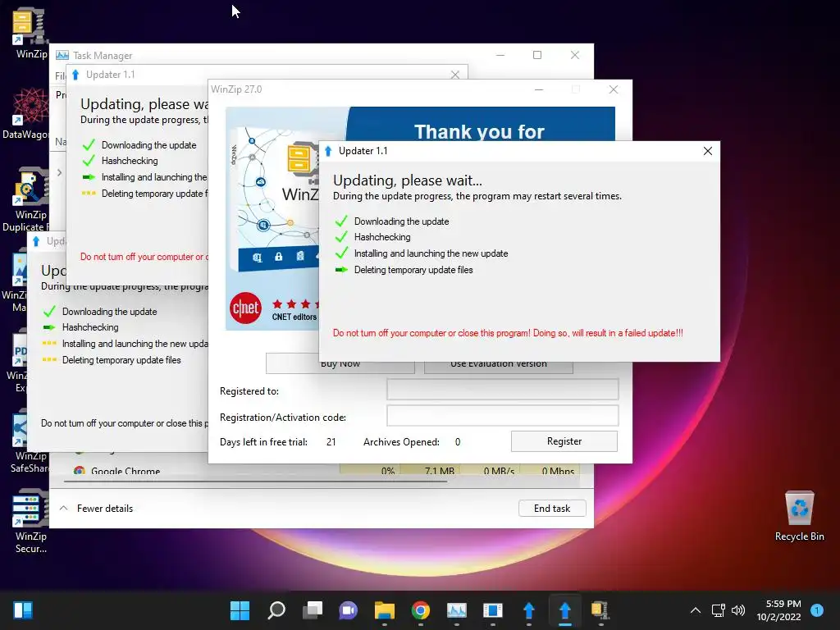Open the network status tray icon
This screenshot has width=840, height=630.
[x=718, y=610]
